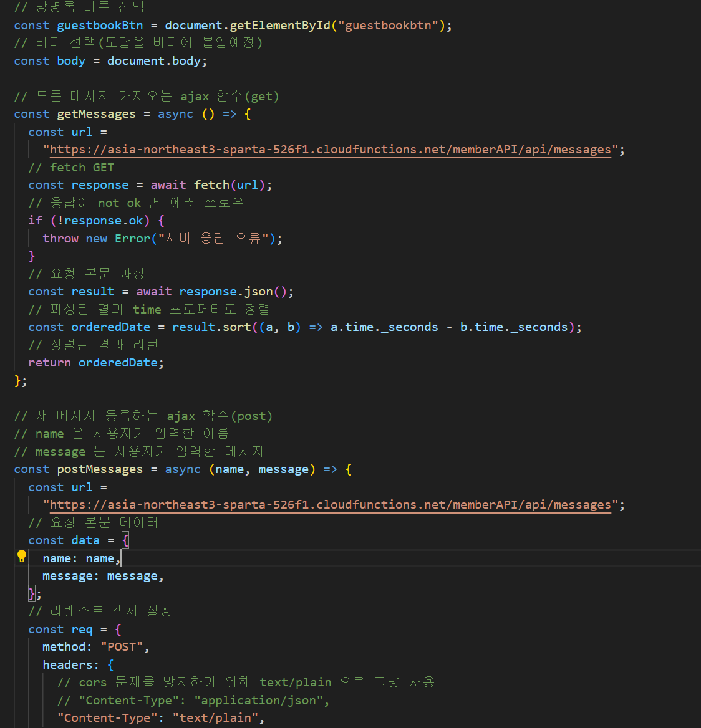
Task: Click commented '"application/json"' line
Action: 193,701
